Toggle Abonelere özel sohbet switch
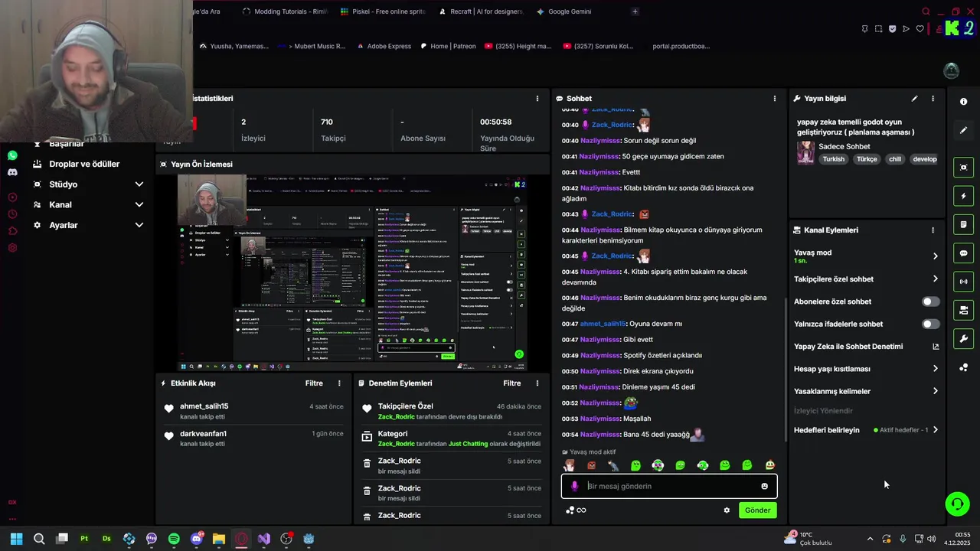The image size is (980, 551). 930,302
